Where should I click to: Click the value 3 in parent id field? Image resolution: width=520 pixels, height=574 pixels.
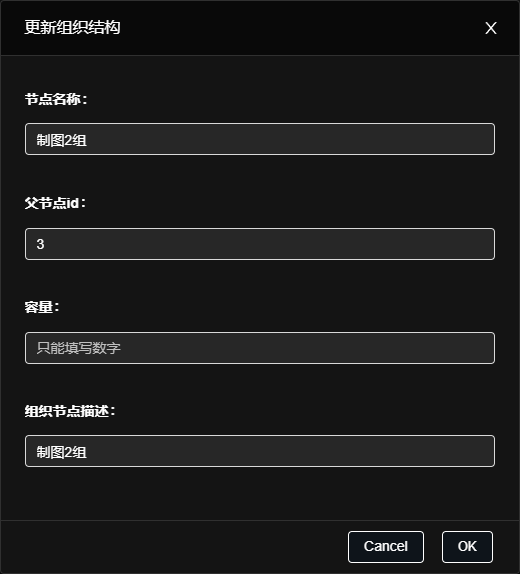[x=40, y=244]
